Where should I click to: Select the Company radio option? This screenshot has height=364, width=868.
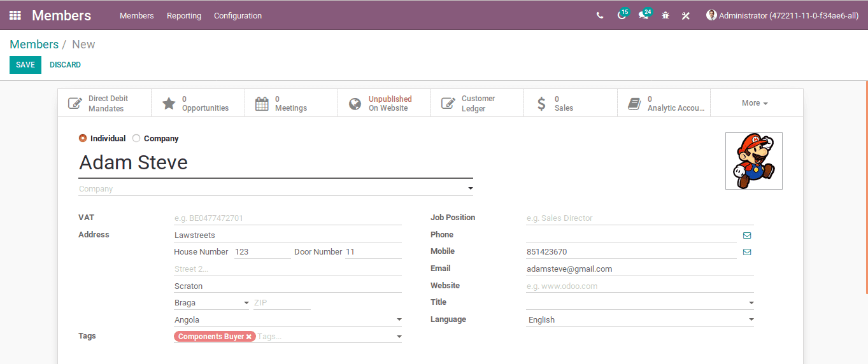pyautogui.click(x=136, y=138)
